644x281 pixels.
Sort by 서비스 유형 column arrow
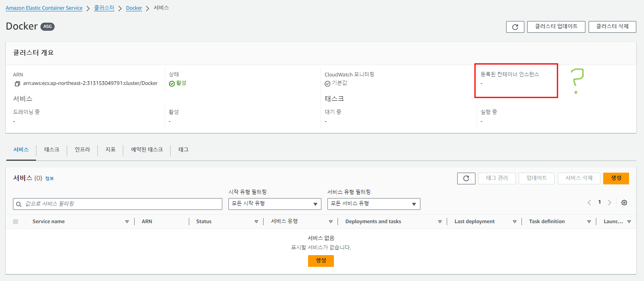tap(331, 222)
